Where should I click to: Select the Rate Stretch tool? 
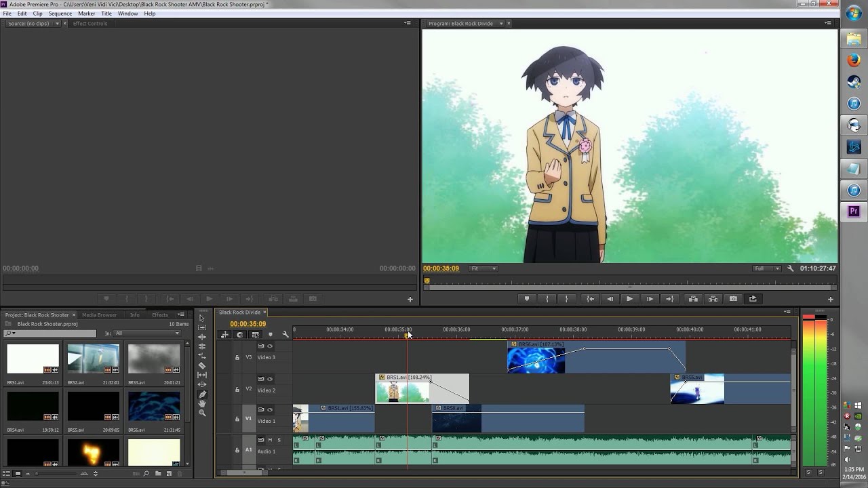click(x=201, y=356)
